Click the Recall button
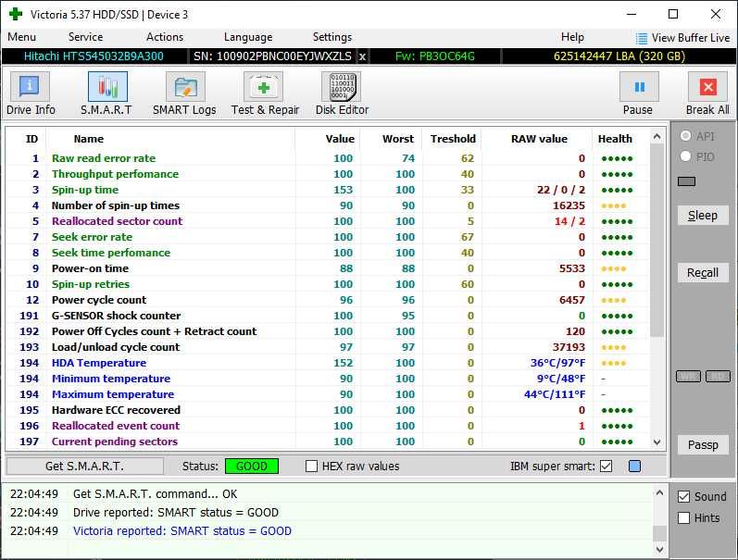Screen dimensions: 738x560 coord(703,273)
